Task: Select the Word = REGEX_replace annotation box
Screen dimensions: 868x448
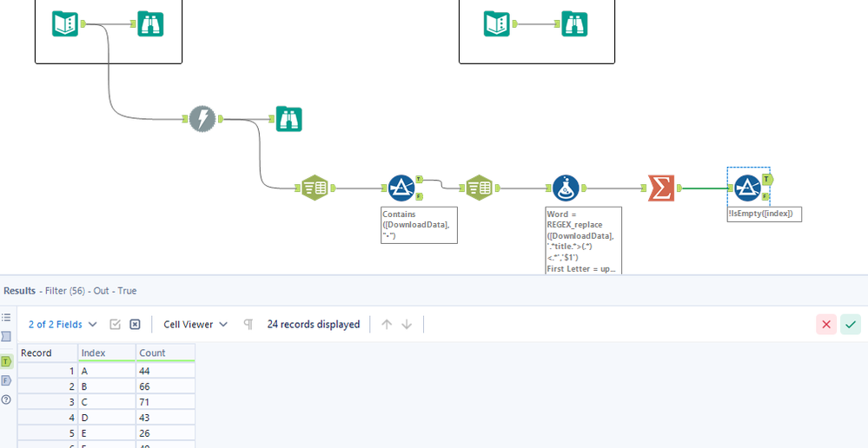Action: [x=584, y=240]
